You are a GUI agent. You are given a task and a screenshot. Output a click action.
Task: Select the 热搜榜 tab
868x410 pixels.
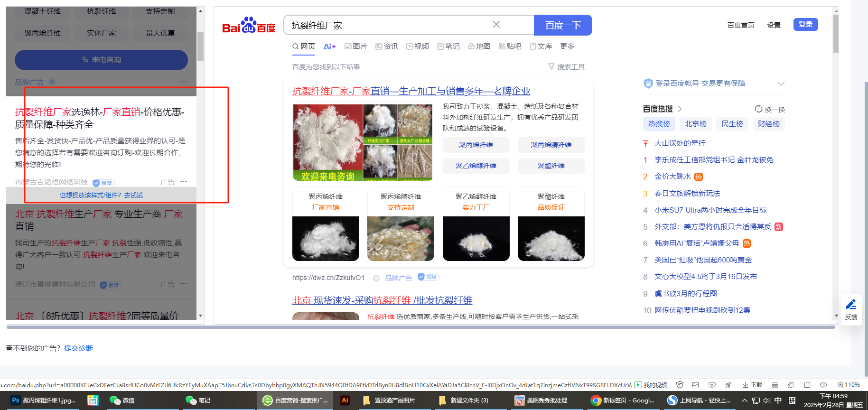pos(659,124)
